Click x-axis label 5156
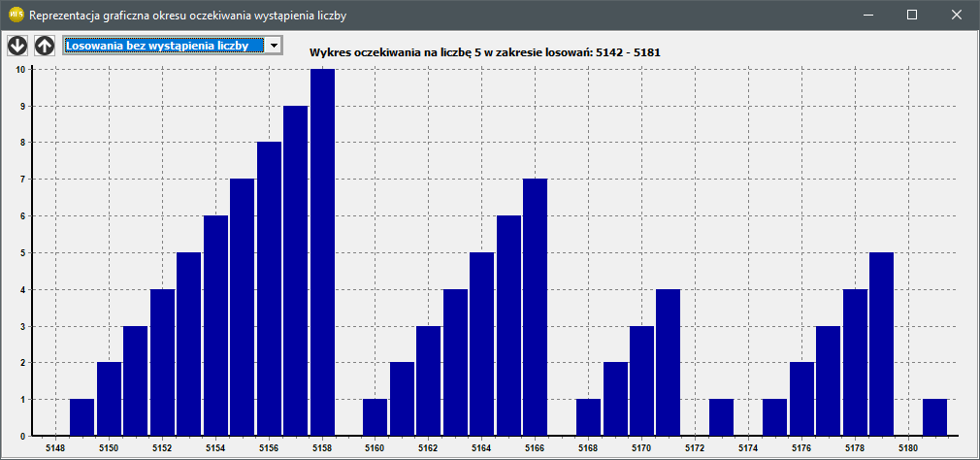This screenshot has height=460, width=980. [269, 447]
